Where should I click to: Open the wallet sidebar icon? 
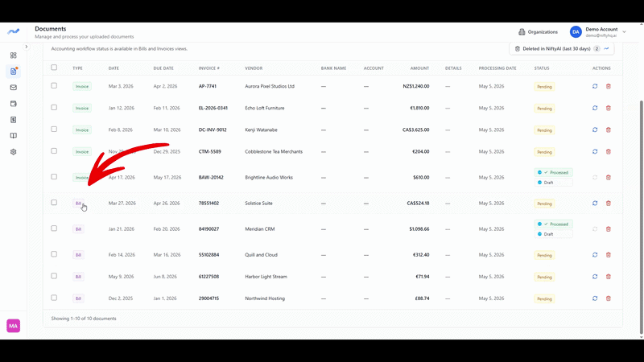(14, 104)
